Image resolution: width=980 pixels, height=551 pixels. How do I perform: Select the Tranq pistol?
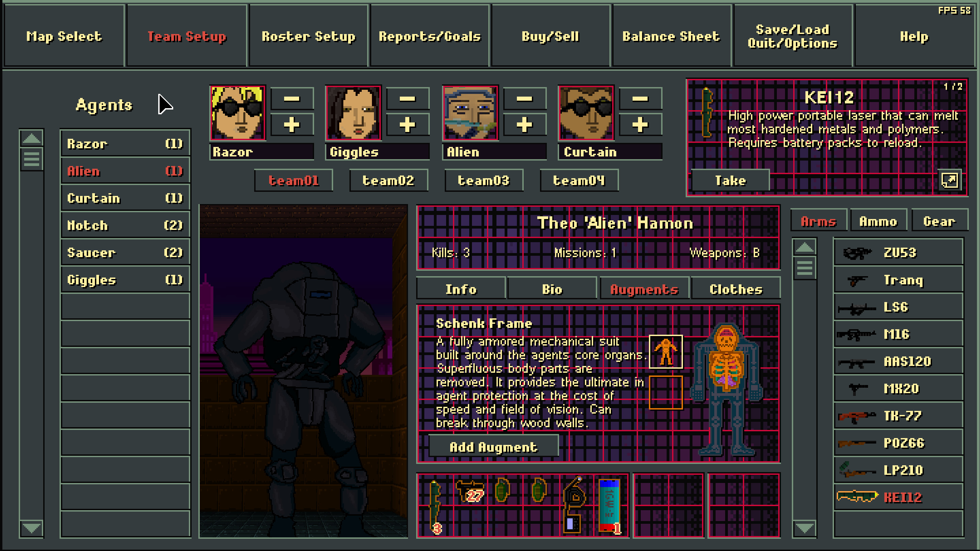pos(898,280)
